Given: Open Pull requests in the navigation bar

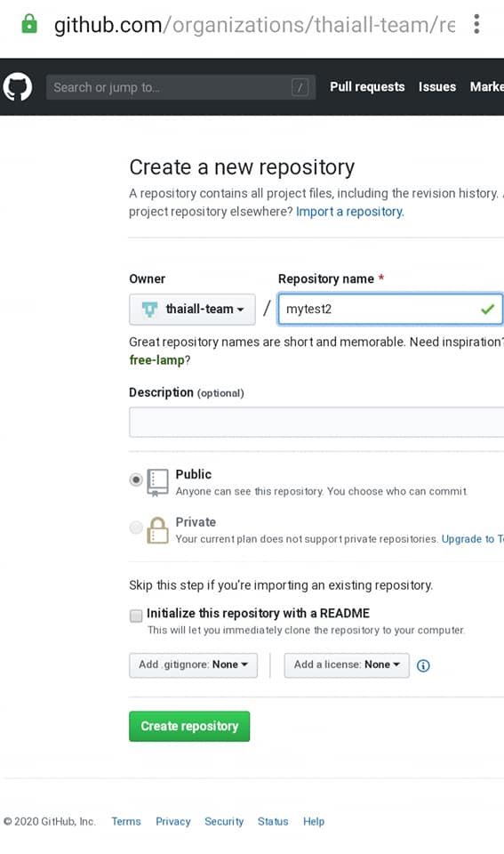Looking at the screenshot, I should (x=367, y=87).
